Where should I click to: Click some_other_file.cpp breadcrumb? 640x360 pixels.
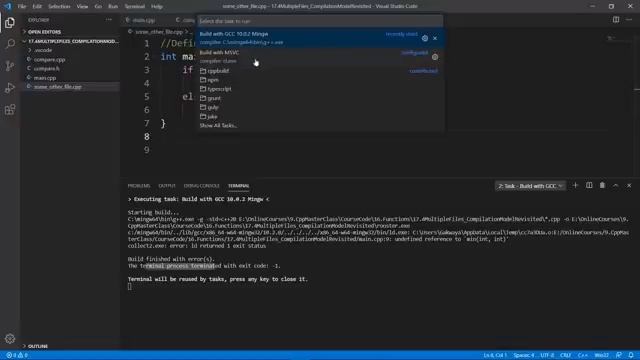[159, 31]
